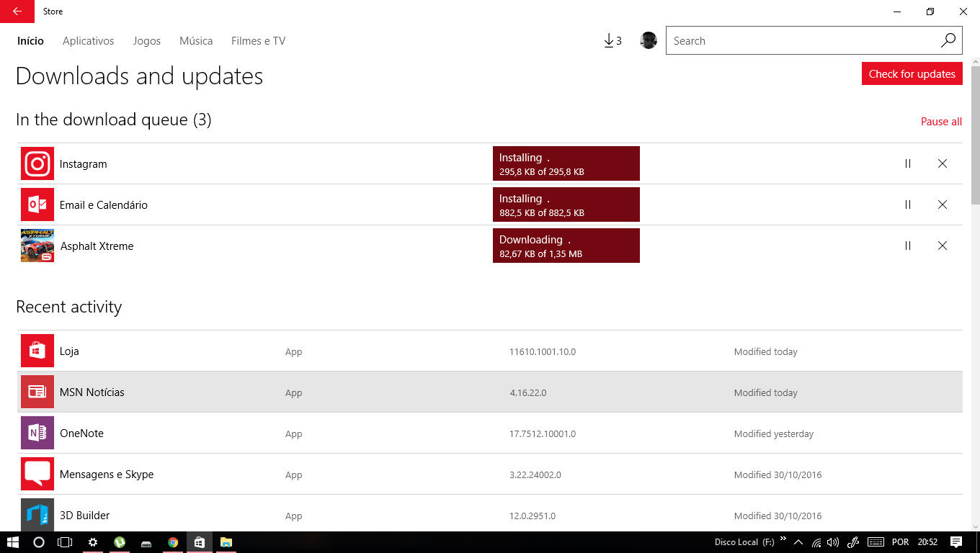Pause the Email e Calendário installation
The height and width of the screenshot is (553, 980).
coord(908,204)
